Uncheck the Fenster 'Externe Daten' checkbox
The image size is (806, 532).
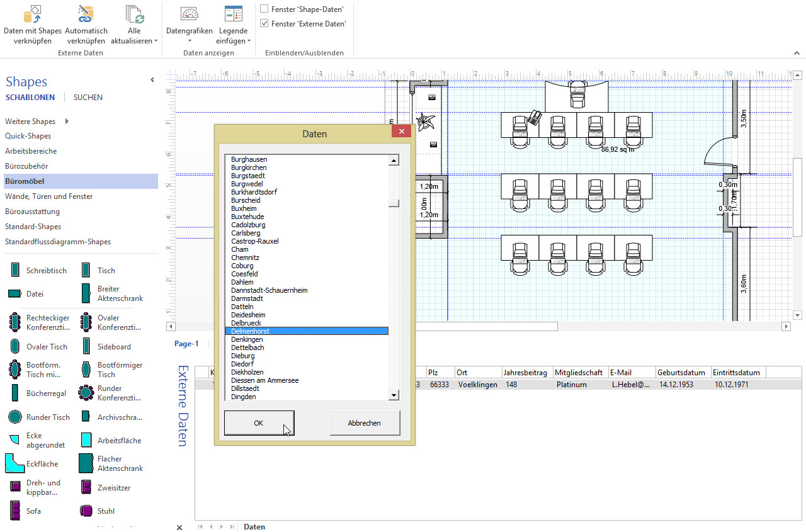click(265, 23)
